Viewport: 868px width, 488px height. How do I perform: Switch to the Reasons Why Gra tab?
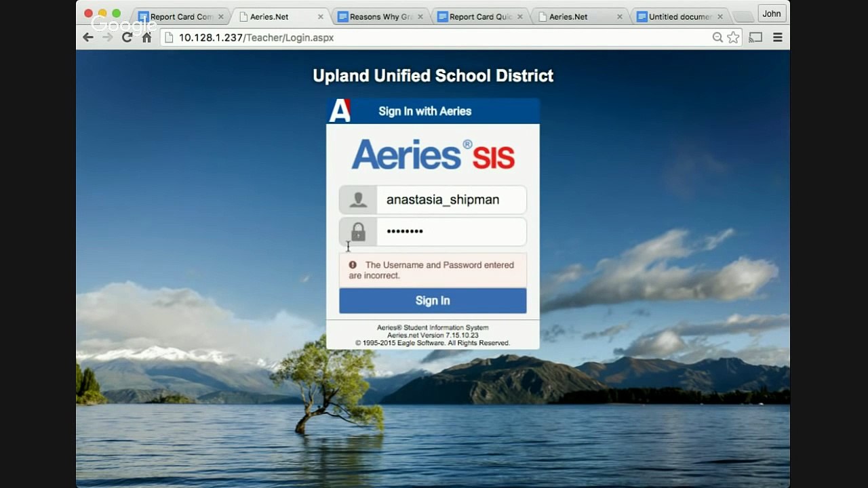point(380,17)
